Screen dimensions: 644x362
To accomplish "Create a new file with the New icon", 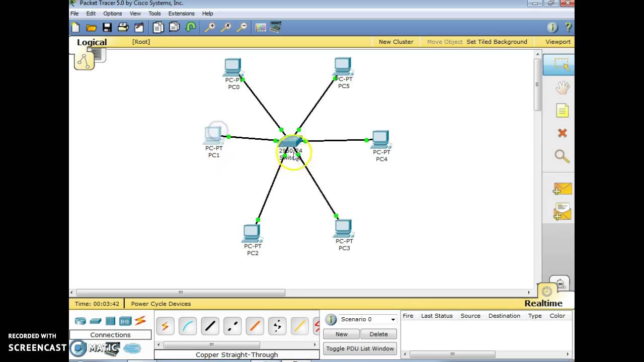I will (75, 28).
